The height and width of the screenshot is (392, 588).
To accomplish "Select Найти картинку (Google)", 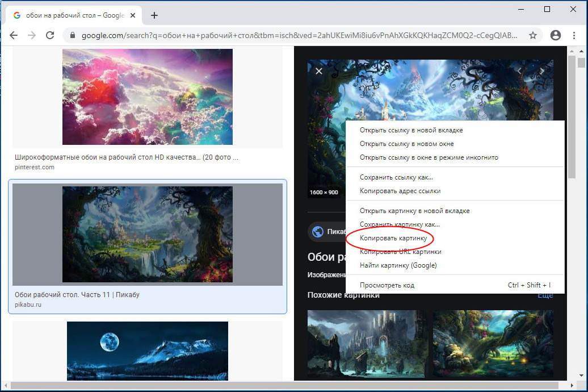I will tap(398, 265).
